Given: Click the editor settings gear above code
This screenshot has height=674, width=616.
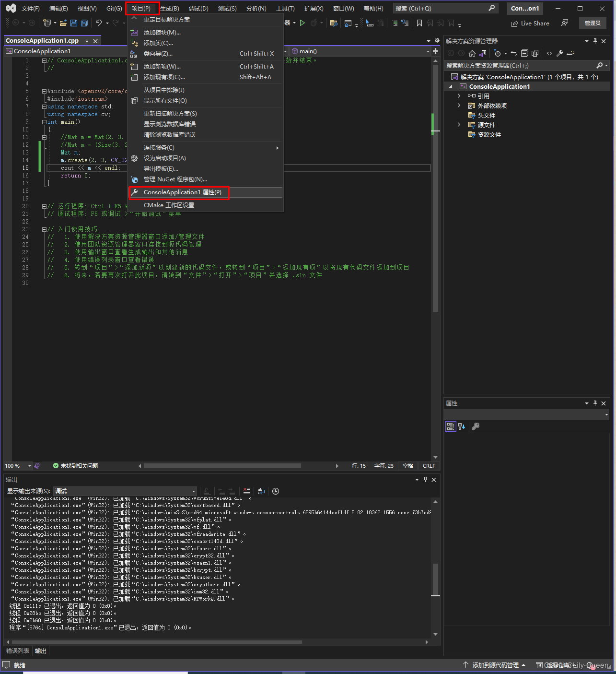Looking at the screenshot, I should pos(437,41).
